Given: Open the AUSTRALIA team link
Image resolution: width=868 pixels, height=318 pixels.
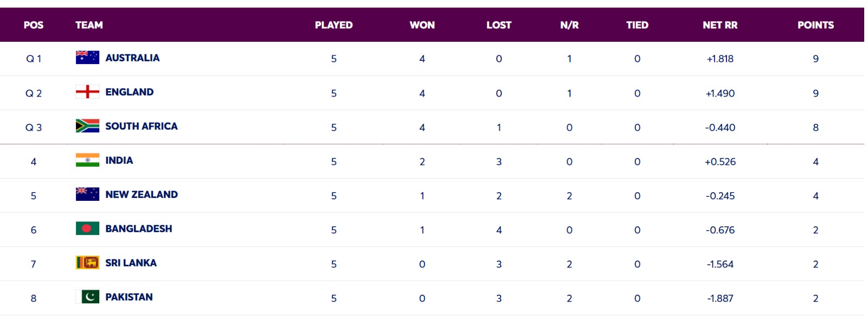Looking at the screenshot, I should click(x=132, y=58).
